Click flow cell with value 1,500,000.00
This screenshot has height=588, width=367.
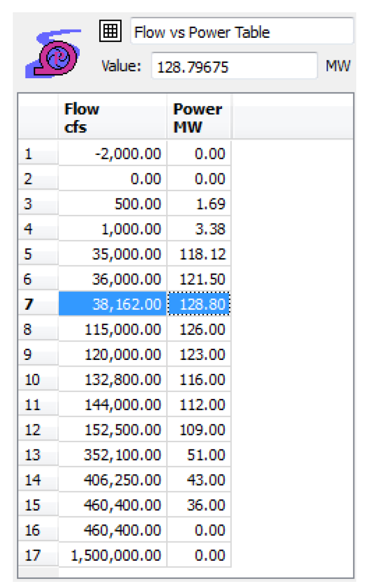(x=112, y=555)
